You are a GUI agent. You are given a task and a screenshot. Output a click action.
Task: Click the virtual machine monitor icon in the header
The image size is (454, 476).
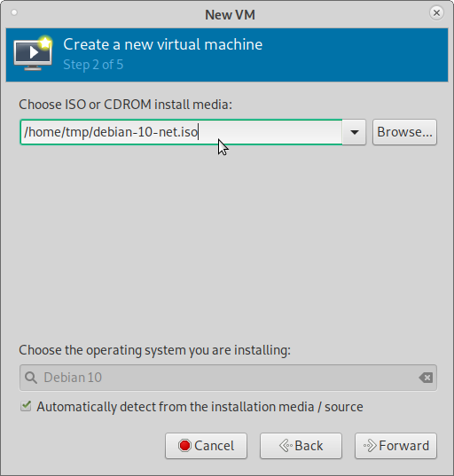pyautogui.click(x=33, y=53)
